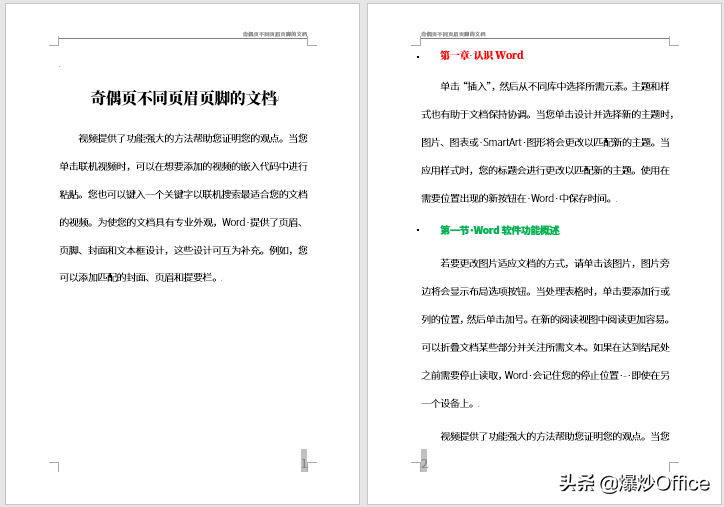This screenshot has width=724, height=507.
Task: Click the header text on the second page
Action: click(453, 34)
